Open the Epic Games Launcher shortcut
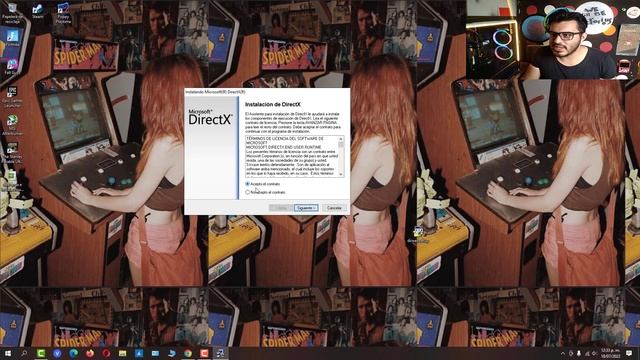Screen dimensions: 640x360 click(12, 96)
